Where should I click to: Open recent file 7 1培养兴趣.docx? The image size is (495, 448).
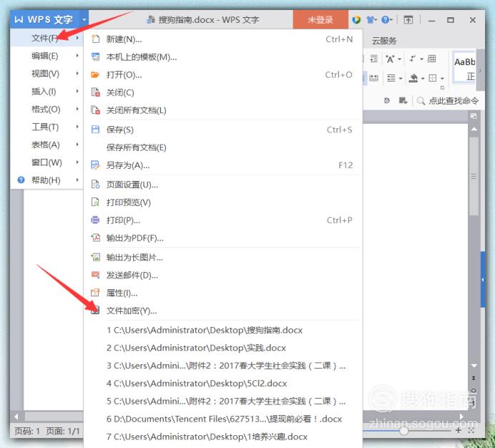pos(222,437)
